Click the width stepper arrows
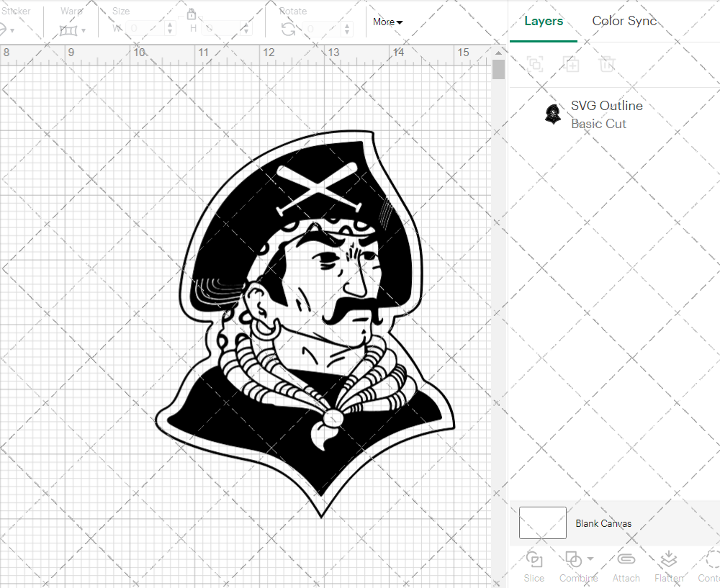 point(170,29)
